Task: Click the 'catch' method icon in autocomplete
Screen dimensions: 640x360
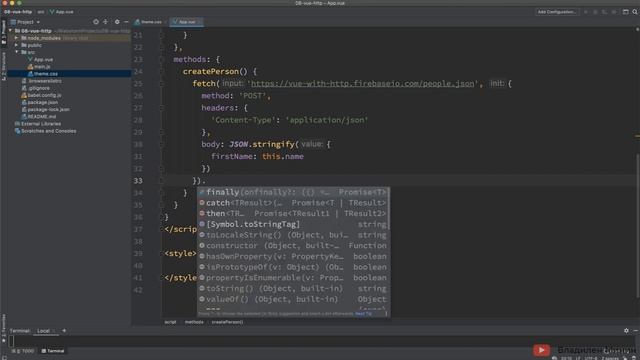Action: [x=202, y=203]
